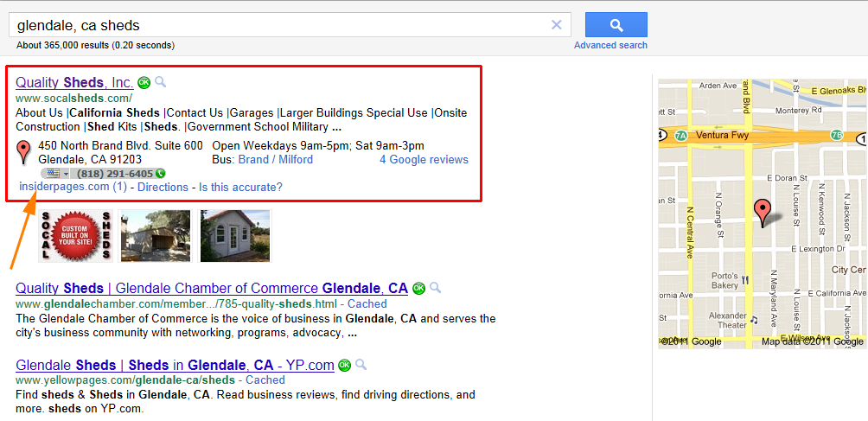Viewport: 868px width, 421px height.
Task: Open the 4 Google reviews link
Action: point(424,160)
